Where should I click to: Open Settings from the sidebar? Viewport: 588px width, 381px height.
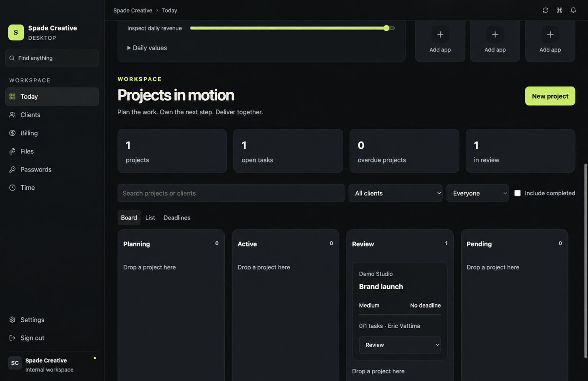click(52, 320)
